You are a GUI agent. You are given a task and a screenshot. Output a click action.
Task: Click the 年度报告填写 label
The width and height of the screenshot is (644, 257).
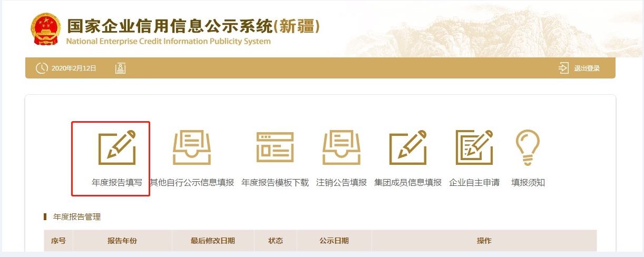[117, 183]
